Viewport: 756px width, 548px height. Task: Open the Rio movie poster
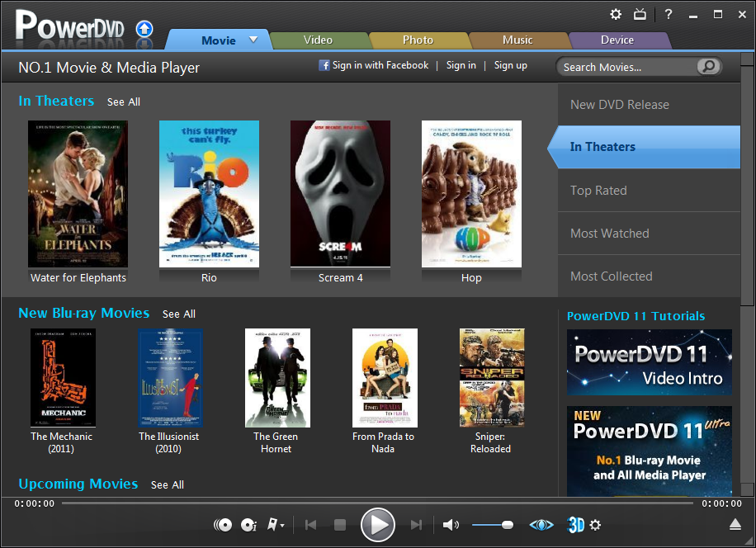pos(210,194)
